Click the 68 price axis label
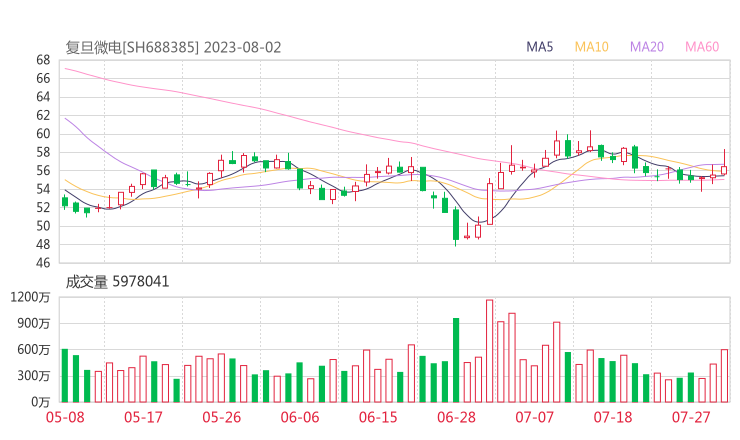The image size is (740, 440). point(43,60)
